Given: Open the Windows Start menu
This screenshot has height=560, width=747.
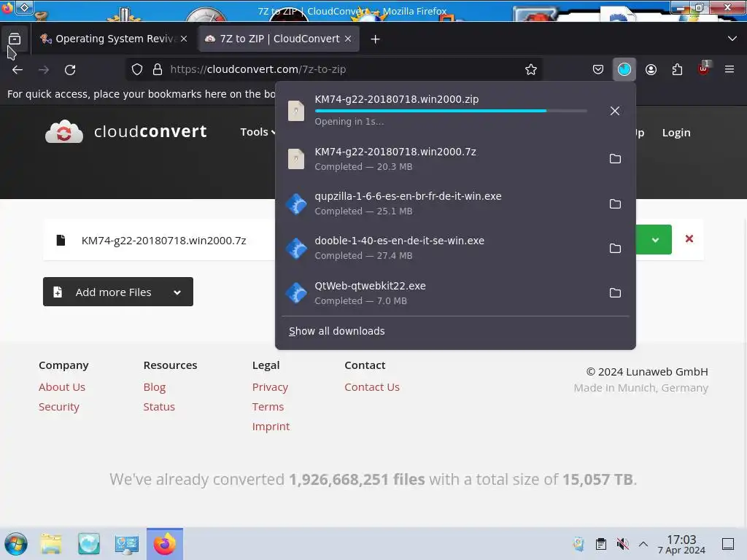Looking at the screenshot, I should [16, 544].
